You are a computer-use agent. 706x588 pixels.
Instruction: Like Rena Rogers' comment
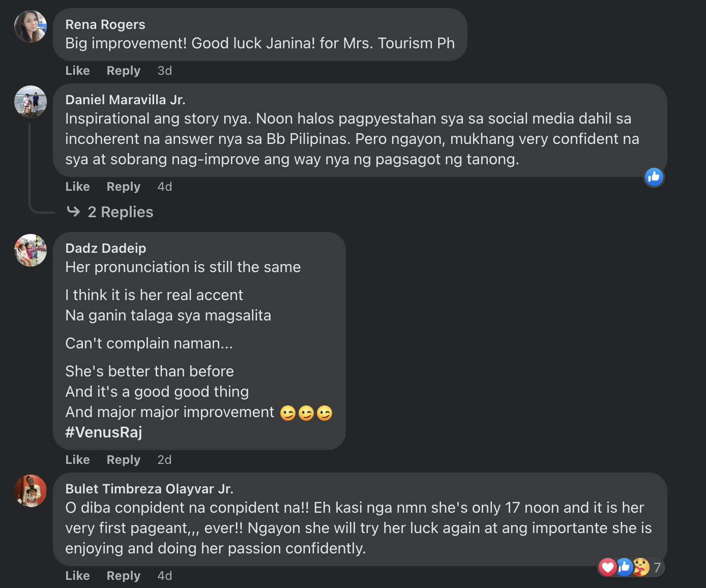pos(77,71)
